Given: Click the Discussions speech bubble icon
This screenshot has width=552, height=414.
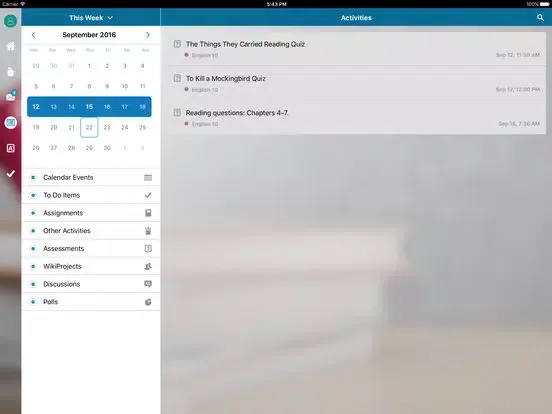Looking at the screenshot, I should point(148,284).
